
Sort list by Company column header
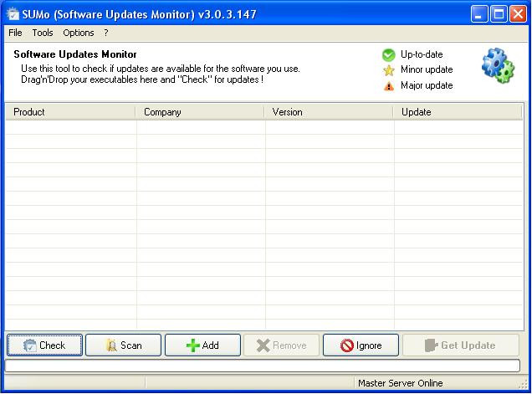[200, 112]
